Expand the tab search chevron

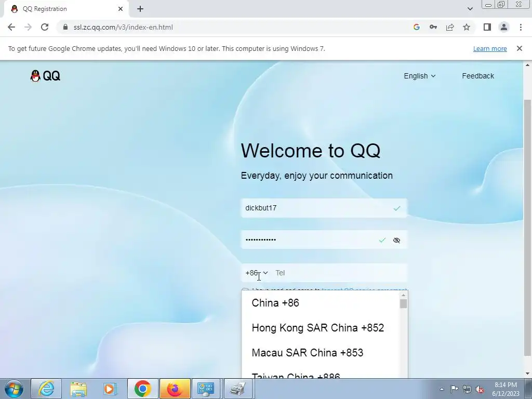(x=470, y=9)
